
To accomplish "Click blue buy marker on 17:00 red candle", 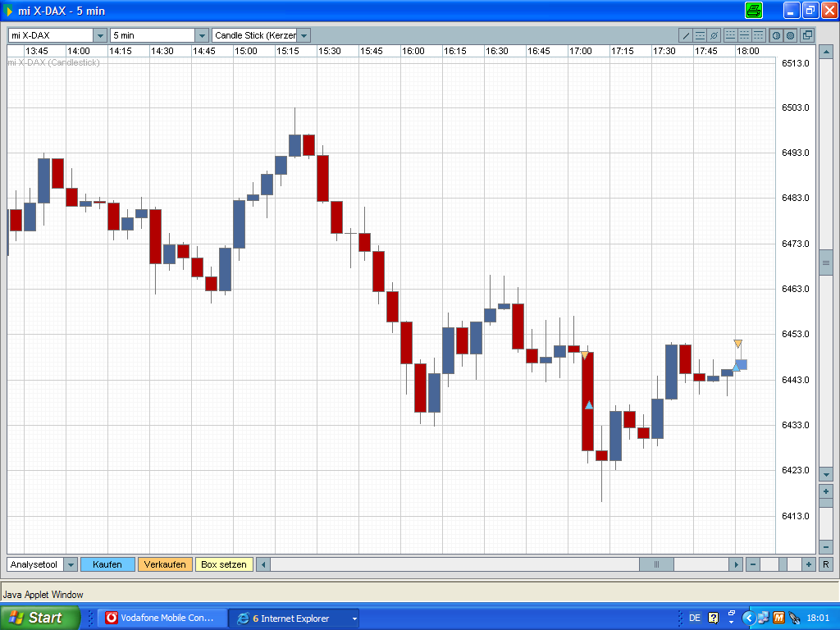I will click(589, 405).
